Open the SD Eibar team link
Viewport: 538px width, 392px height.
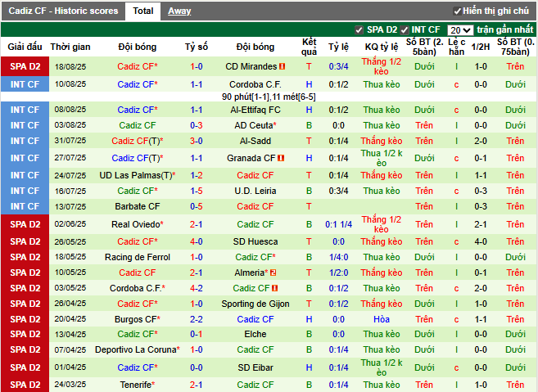[255, 367]
